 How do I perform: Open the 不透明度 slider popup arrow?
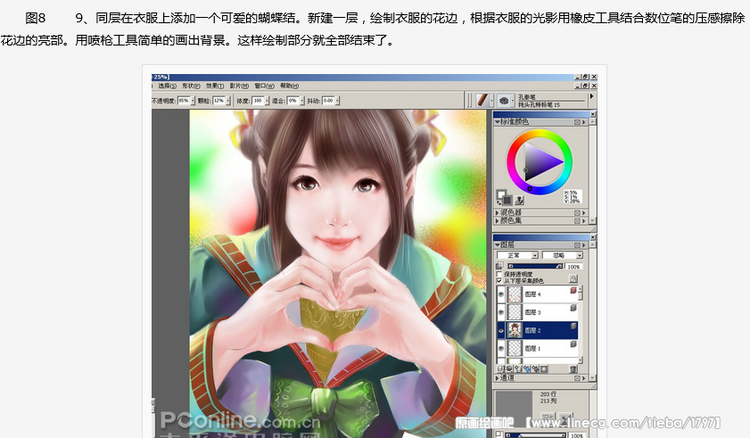point(193,101)
